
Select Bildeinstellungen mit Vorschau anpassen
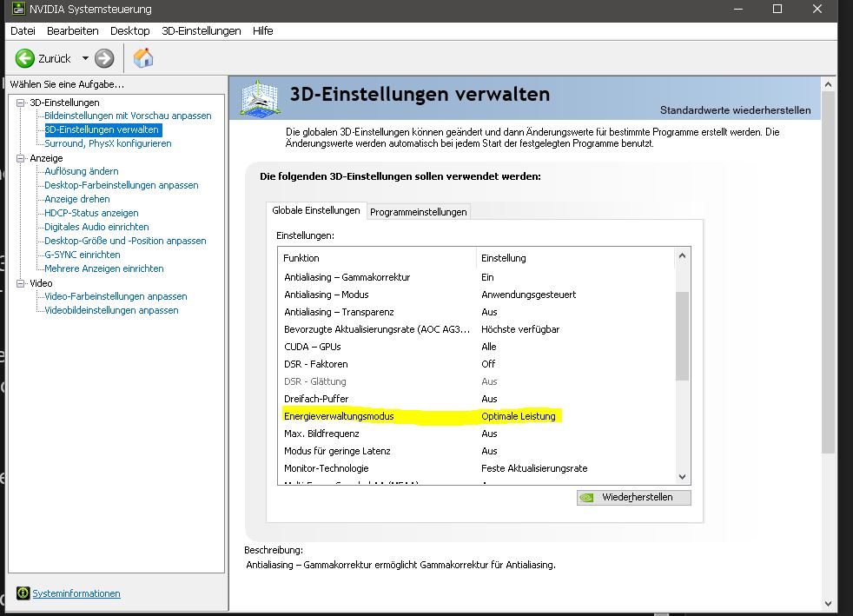click(x=128, y=116)
